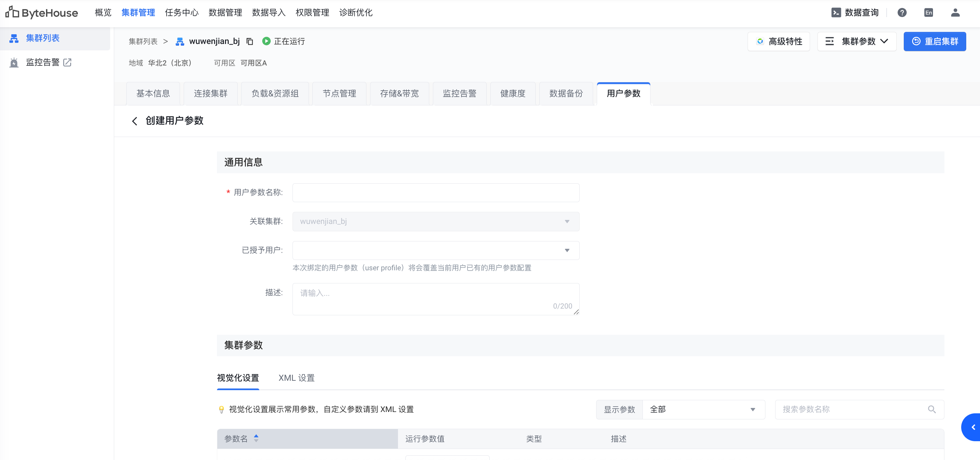Viewport: 980px width, 460px height.
Task: Click the 描述 textarea
Action: (436, 299)
